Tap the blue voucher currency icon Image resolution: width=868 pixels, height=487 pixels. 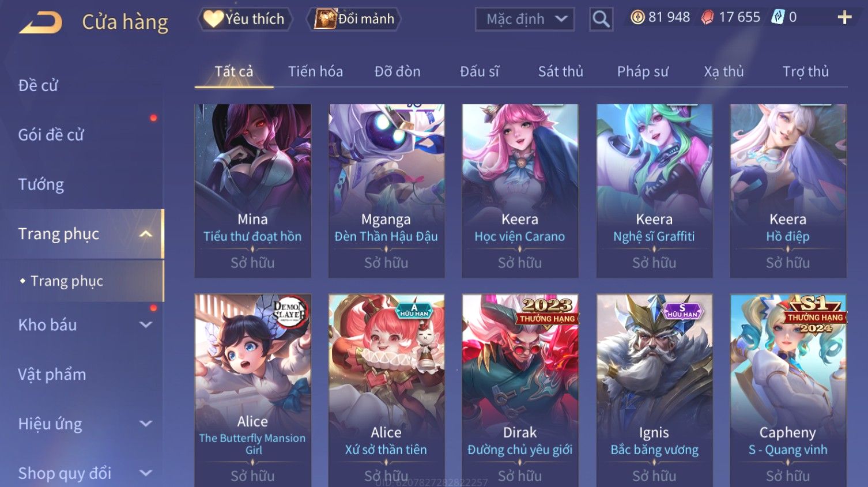[x=778, y=17]
